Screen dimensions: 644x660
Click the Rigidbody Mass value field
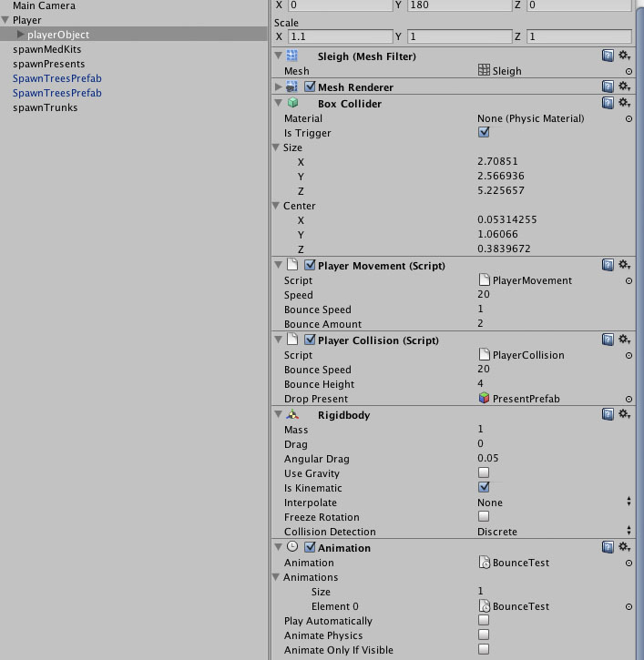coord(547,430)
